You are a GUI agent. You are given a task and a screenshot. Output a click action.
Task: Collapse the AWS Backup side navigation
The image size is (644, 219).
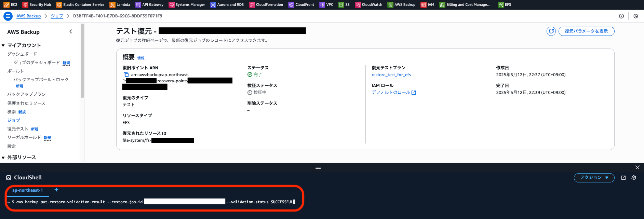(71, 31)
